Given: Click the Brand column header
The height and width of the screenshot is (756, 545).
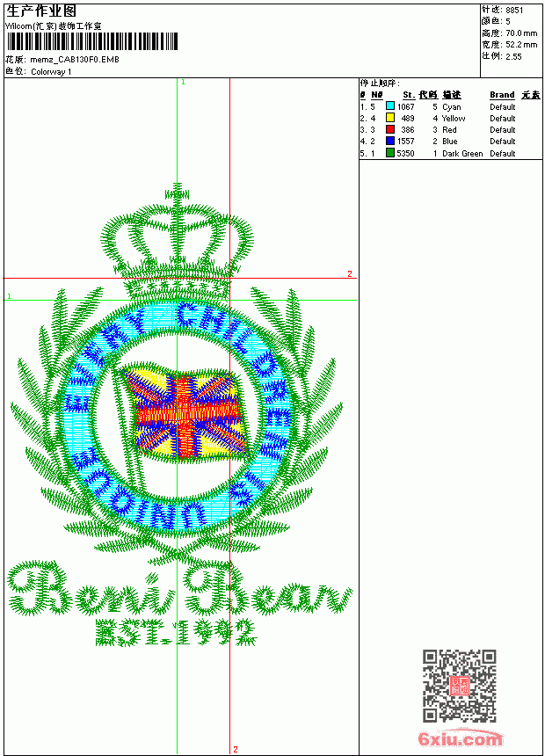Looking at the screenshot, I should 502,95.
